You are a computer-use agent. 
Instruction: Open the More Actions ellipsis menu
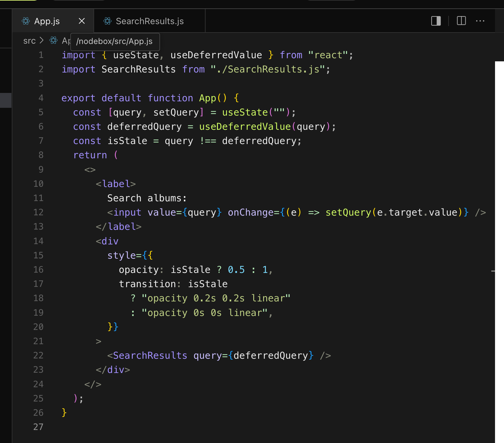pos(480,21)
